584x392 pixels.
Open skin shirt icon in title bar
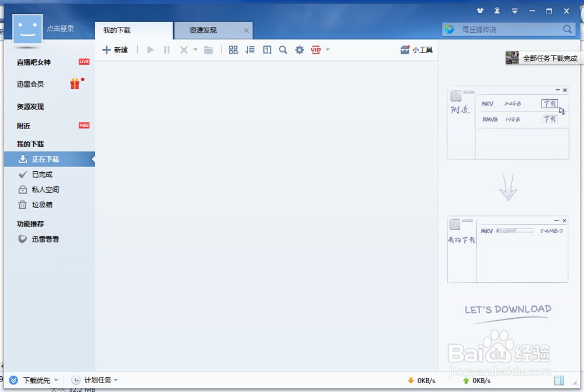(x=480, y=11)
